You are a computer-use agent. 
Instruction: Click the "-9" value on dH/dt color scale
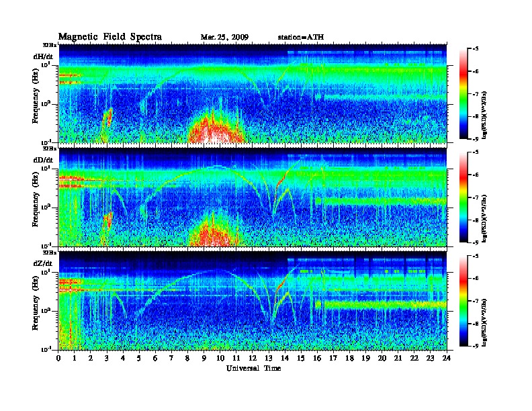pos(476,139)
